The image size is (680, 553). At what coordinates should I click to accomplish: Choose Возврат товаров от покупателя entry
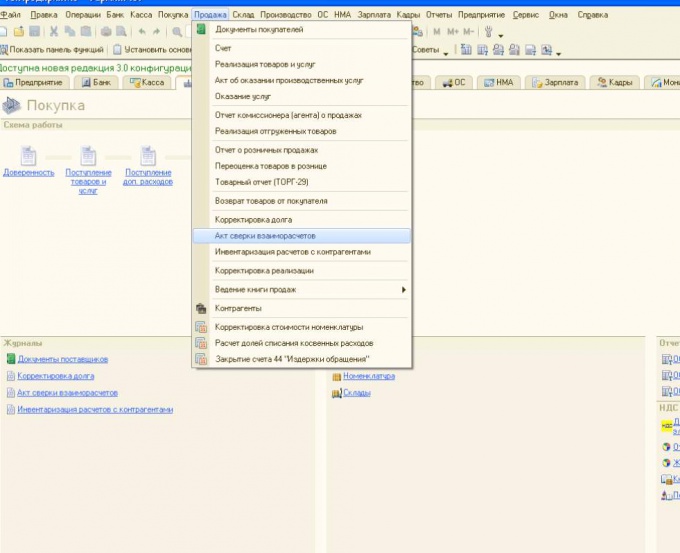tap(302, 201)
